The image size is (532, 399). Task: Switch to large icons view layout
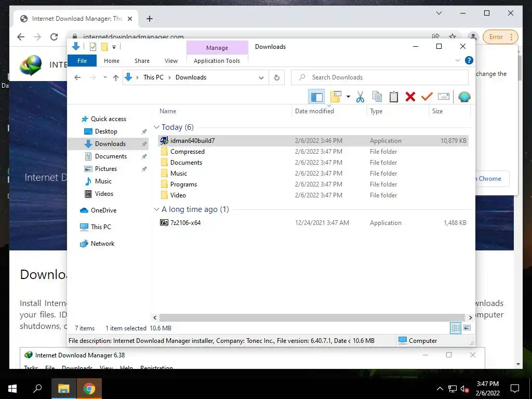[467, 328]
